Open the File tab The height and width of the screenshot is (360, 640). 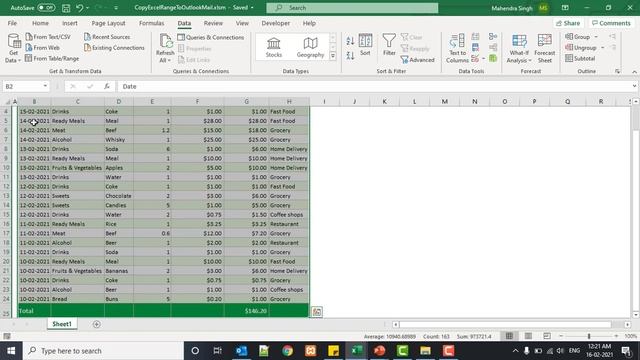(12, 23)
